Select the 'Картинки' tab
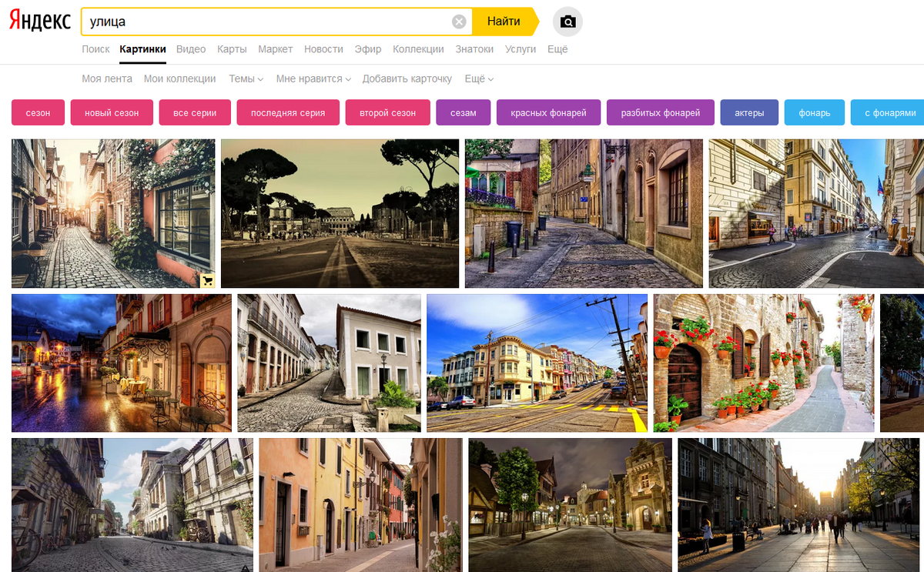 tap(142, 49)
